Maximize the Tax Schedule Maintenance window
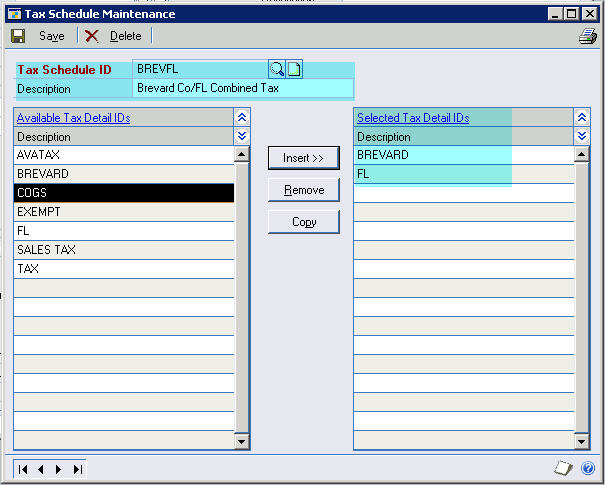The width and height of the screenshot is (605, 485). 571,14
